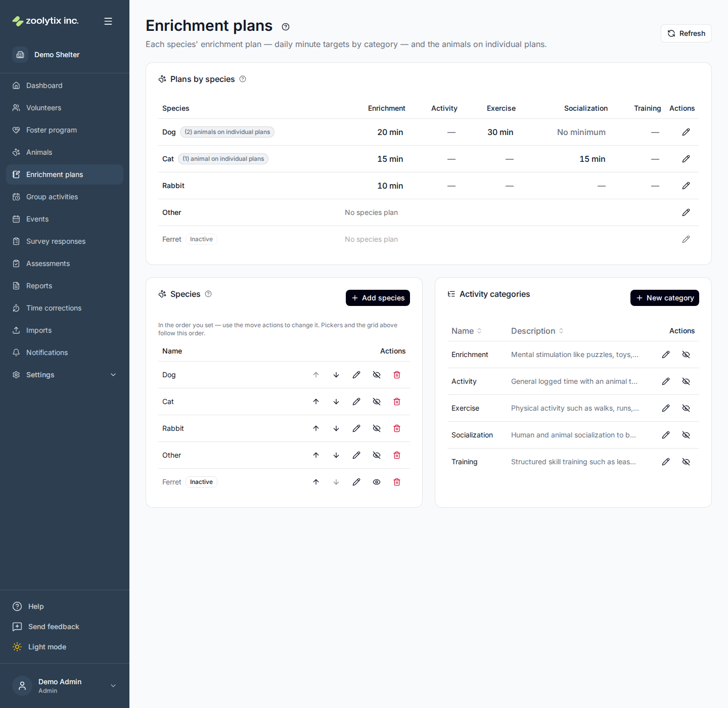Deactivate the Dog species via eye-off icon
728x708 pixels.
377,375
